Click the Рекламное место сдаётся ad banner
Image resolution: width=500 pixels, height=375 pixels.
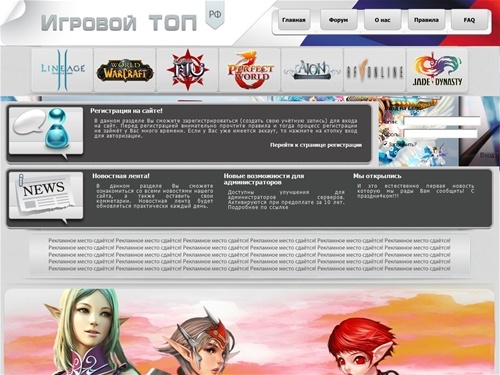[x=249, y=255]
